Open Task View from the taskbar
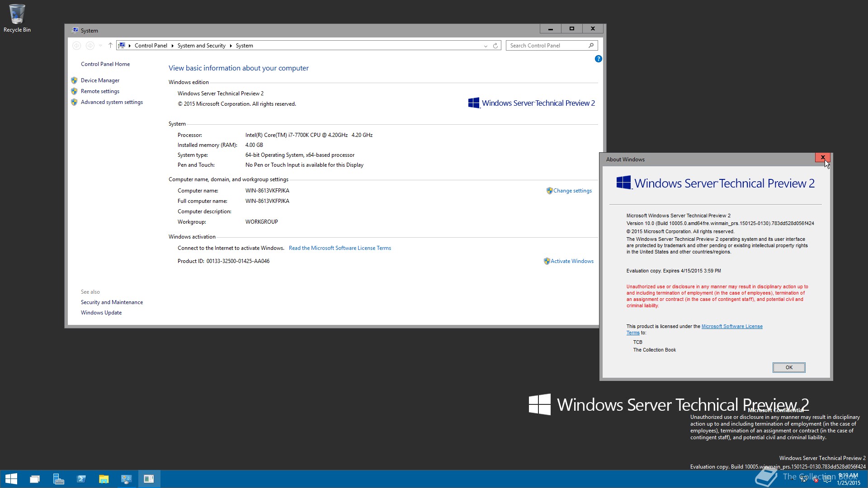The height and width of the screenshot is (488, 868). (x=35, y=479)
